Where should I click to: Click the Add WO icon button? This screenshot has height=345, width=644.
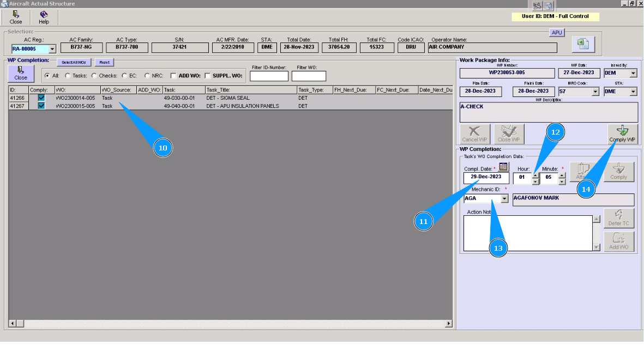pos(618,241)
